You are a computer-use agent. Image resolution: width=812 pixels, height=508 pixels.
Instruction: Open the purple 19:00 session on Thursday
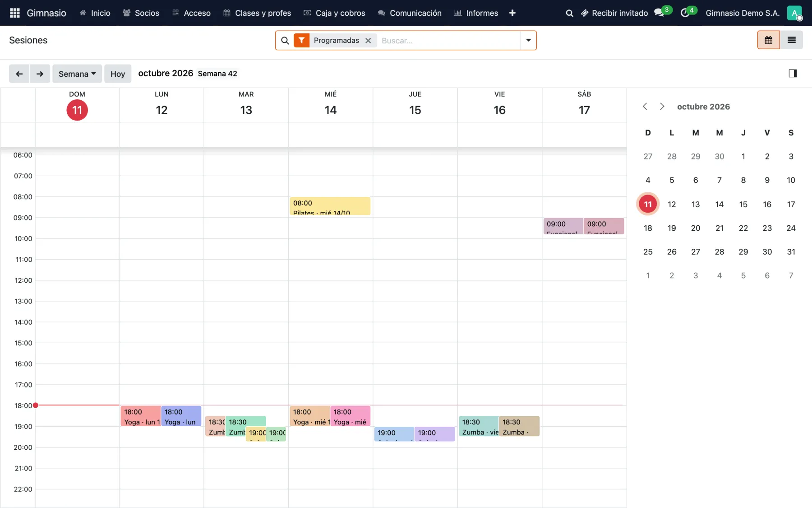pyautogui.click(x=435, y=434)
